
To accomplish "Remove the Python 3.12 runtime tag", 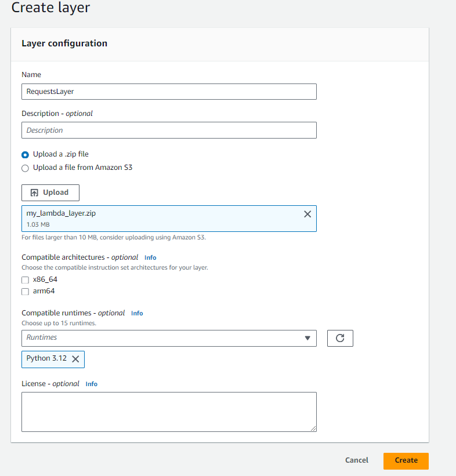I will 75,359.
